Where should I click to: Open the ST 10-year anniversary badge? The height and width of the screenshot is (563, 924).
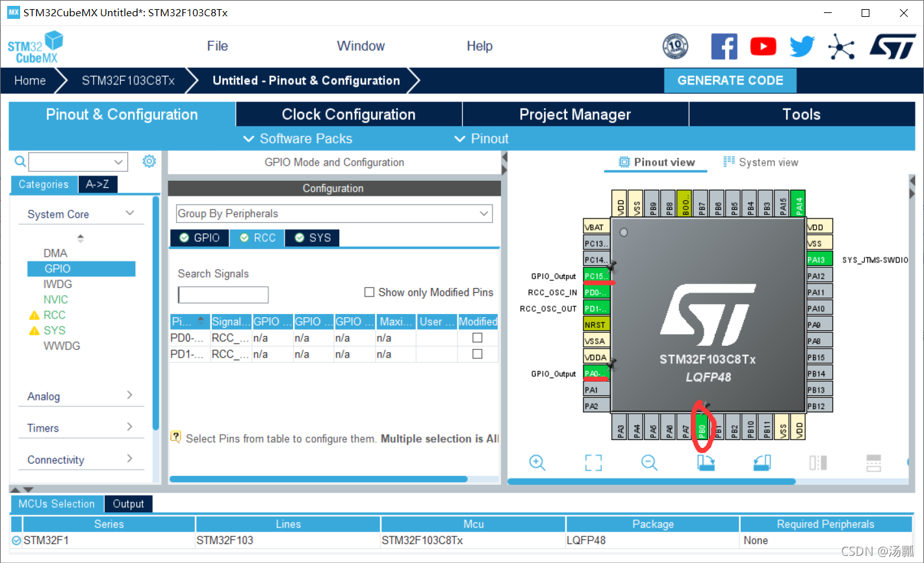[x=675, y=46]
